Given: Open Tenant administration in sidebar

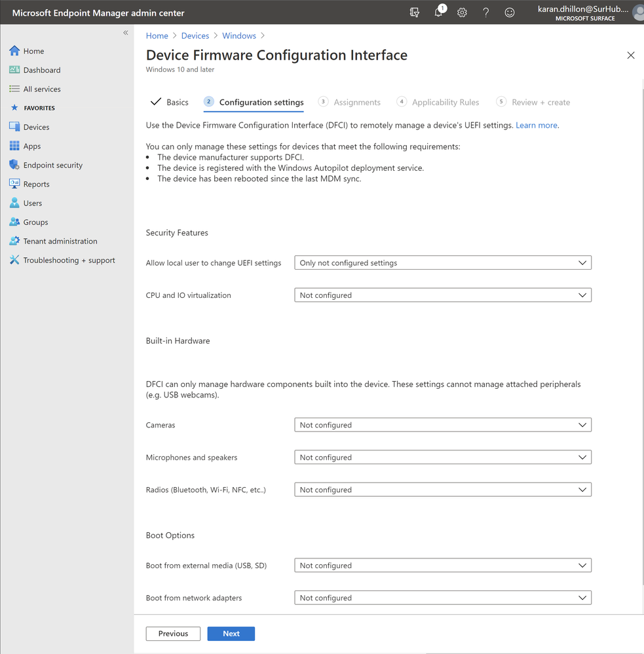Looking at the screenshot, I should 60,241.
